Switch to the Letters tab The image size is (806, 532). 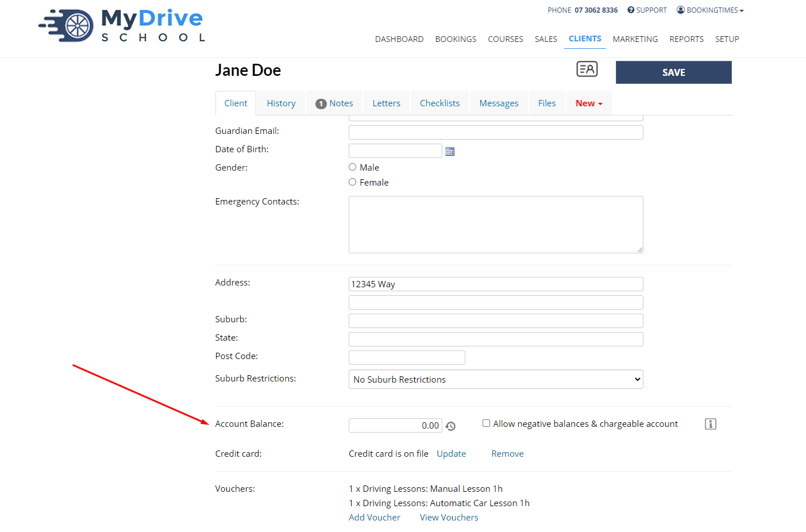[x=386, y=103]
